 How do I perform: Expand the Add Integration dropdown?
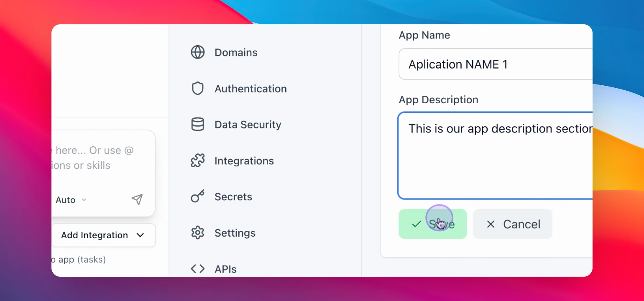(x=104, y=235)
